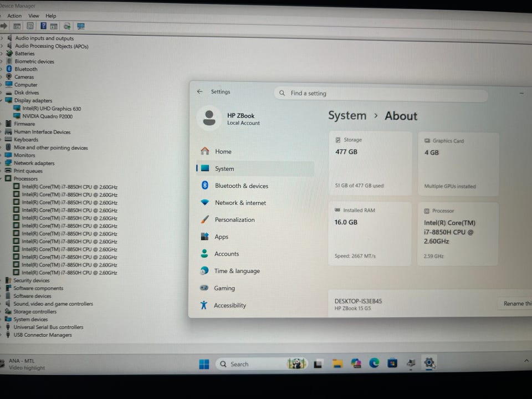This screenshot has height=399, width=532.
Task: Click the Settings gear on the taskbar
Action: (x=429, y=362)
